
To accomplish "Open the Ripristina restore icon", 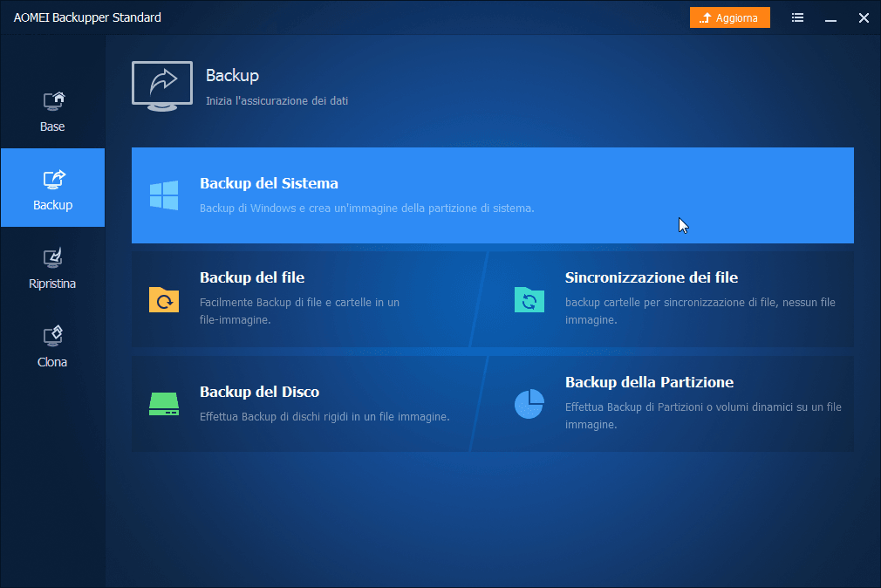I will coord(53,258).
